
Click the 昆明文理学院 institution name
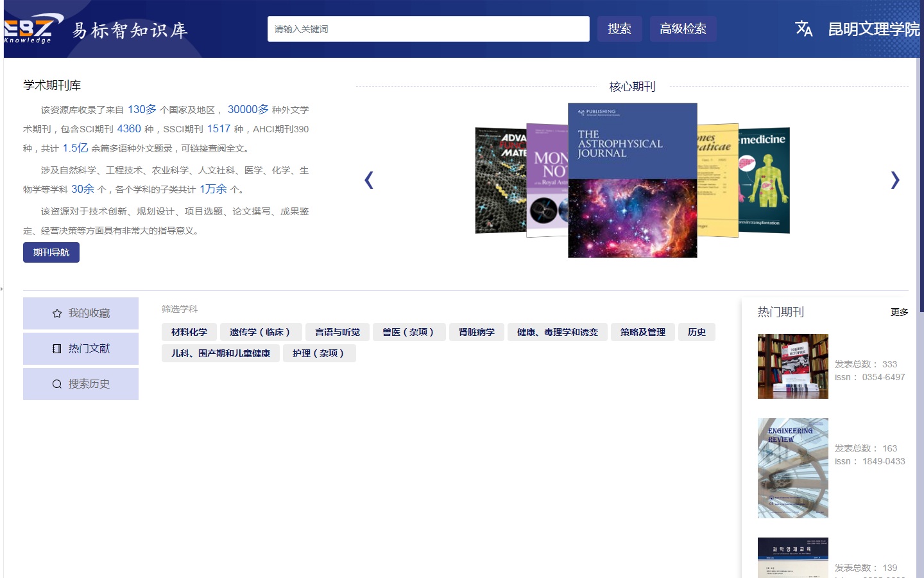pyautogui.click(x=874, y=29)
